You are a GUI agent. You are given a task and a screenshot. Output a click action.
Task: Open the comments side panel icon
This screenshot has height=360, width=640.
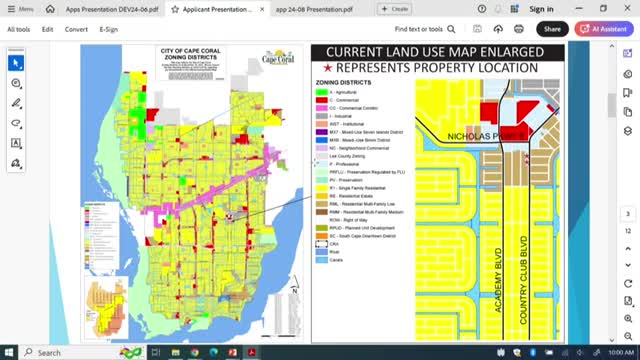coord(628,74)
